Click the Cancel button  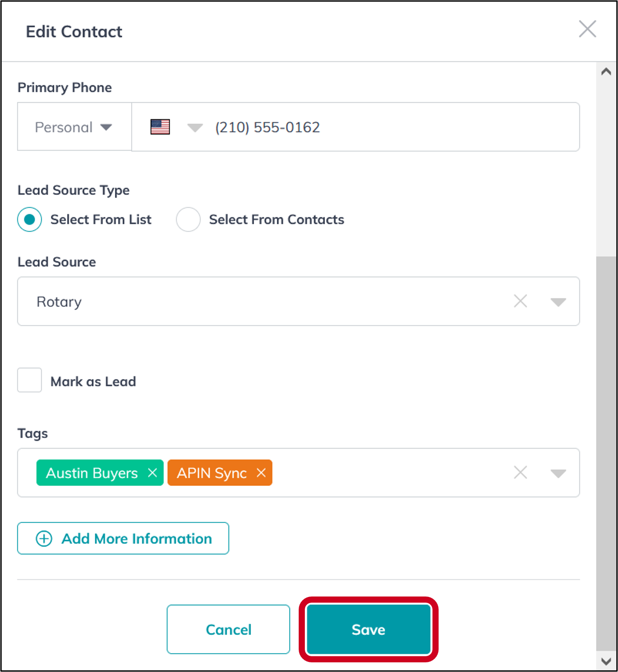tap(228, 629)
